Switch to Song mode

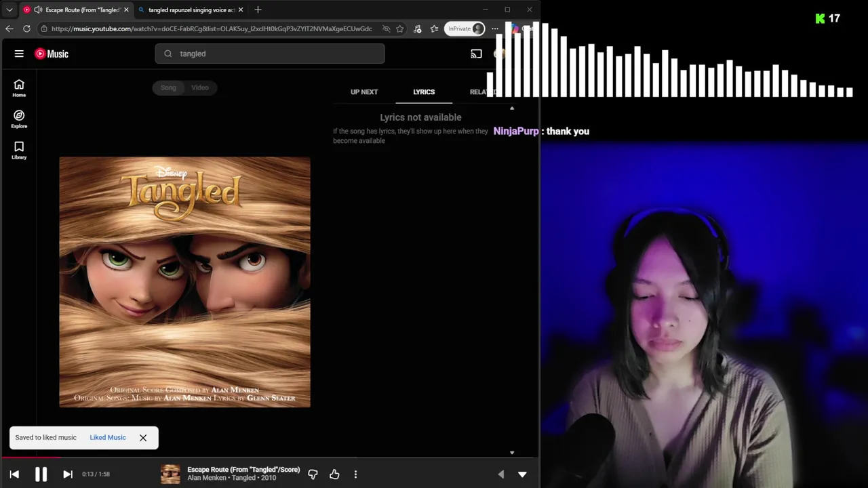click(168, 87)
